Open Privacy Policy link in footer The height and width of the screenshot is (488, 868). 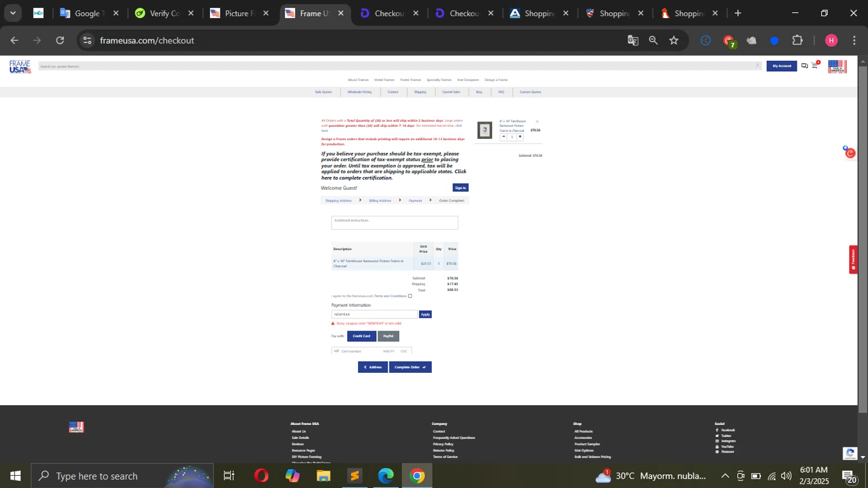tap(443, 444)
